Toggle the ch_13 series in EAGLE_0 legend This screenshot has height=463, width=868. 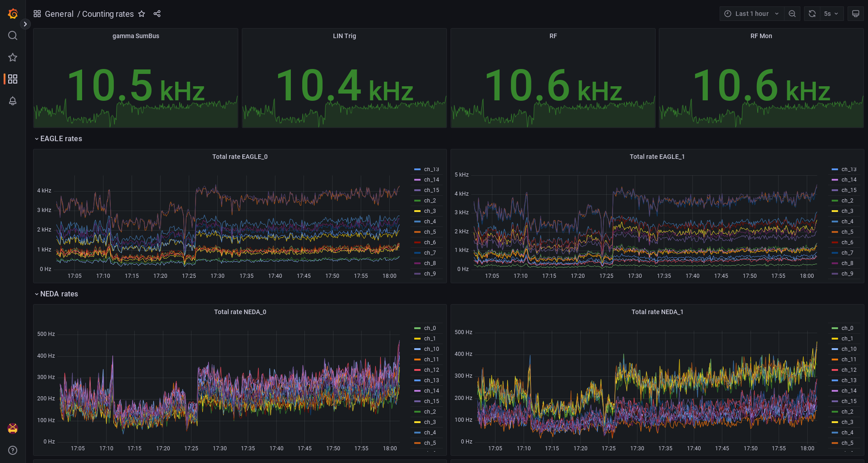[x=431, y=169]
